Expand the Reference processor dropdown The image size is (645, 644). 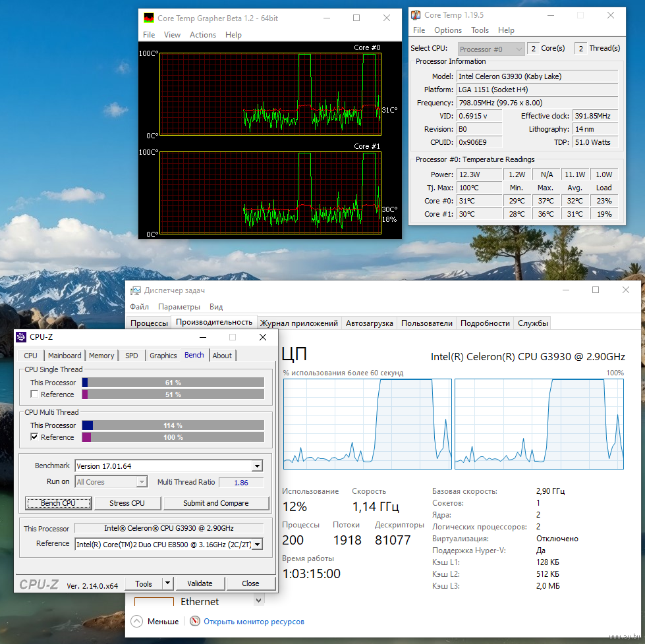pyautogui.click(x=257, y=544)
